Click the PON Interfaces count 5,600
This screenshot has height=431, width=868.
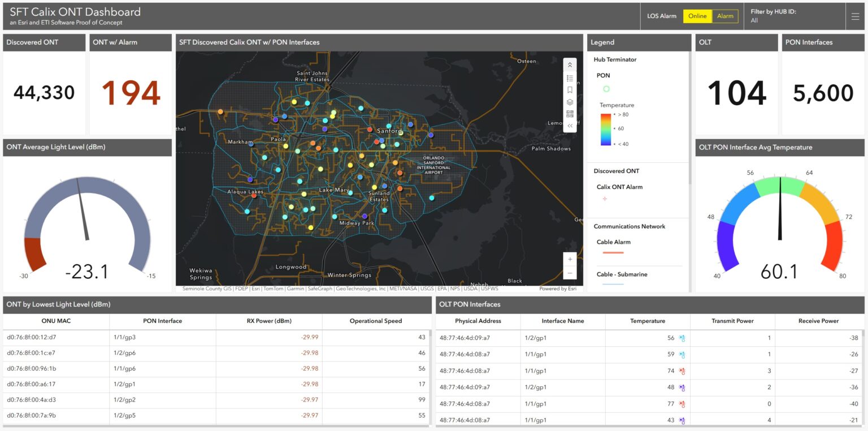click(x=823, y=93)
